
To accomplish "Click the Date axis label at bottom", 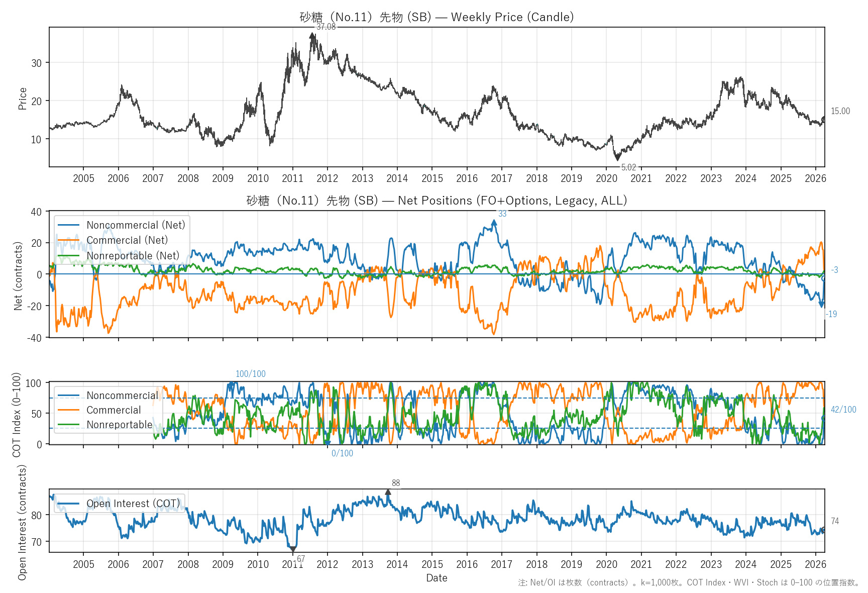I will [437, 578].
